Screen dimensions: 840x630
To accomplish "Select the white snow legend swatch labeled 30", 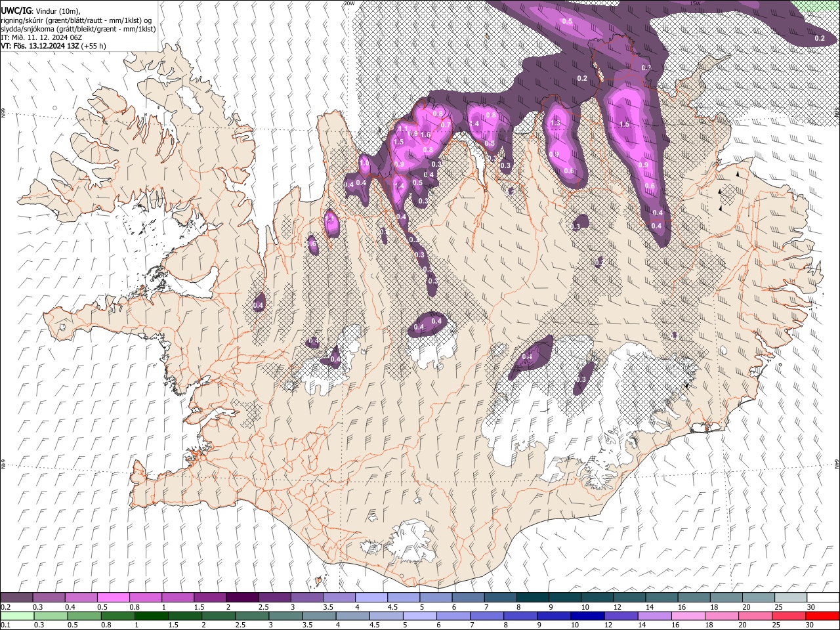I will [823, 598].
